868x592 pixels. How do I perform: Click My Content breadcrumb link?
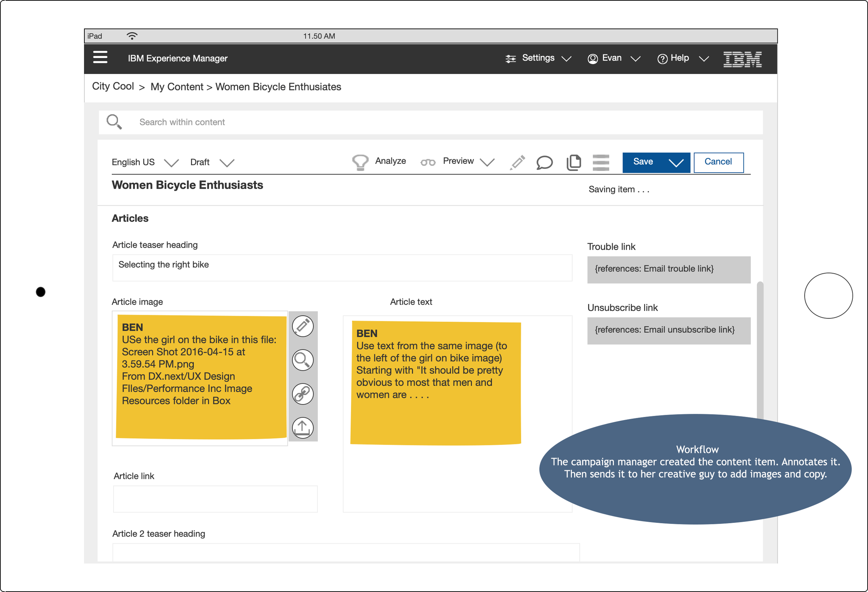(177, 87)
